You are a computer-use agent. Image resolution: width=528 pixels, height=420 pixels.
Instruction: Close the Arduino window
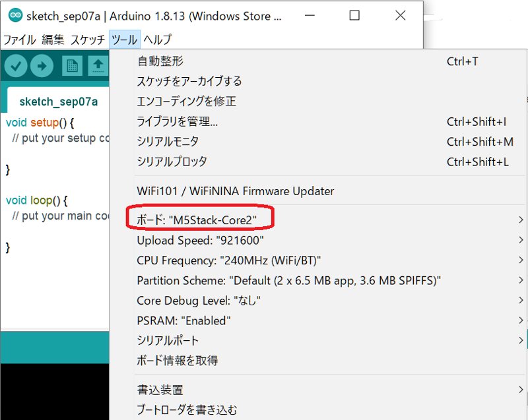pos(401,15)
